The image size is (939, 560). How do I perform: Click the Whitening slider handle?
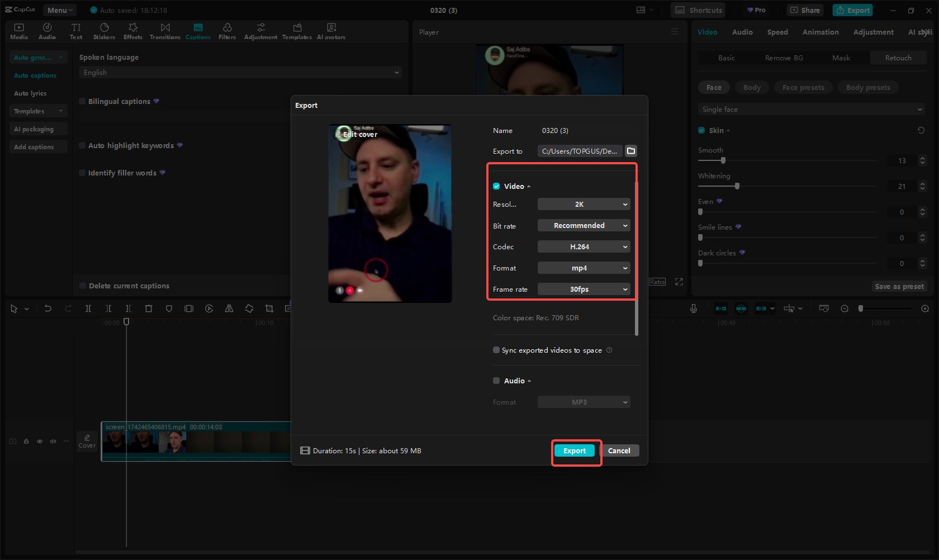[x=737, y=186]
